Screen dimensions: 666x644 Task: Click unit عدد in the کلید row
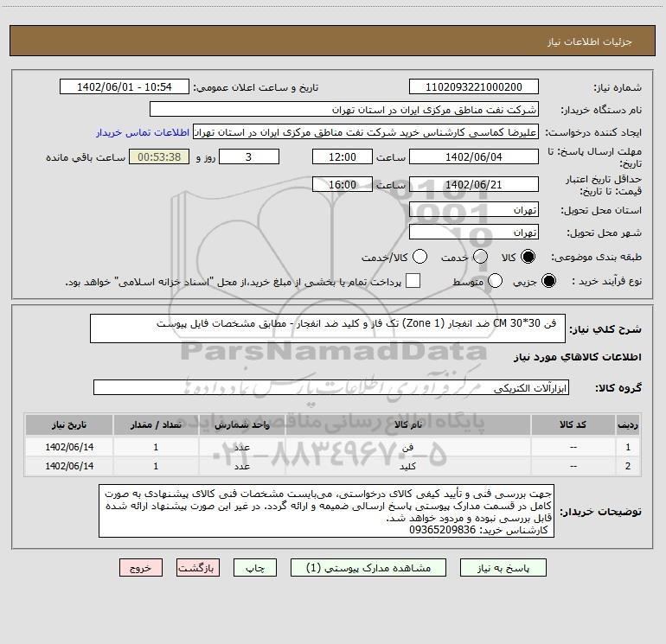click(241, 466)
